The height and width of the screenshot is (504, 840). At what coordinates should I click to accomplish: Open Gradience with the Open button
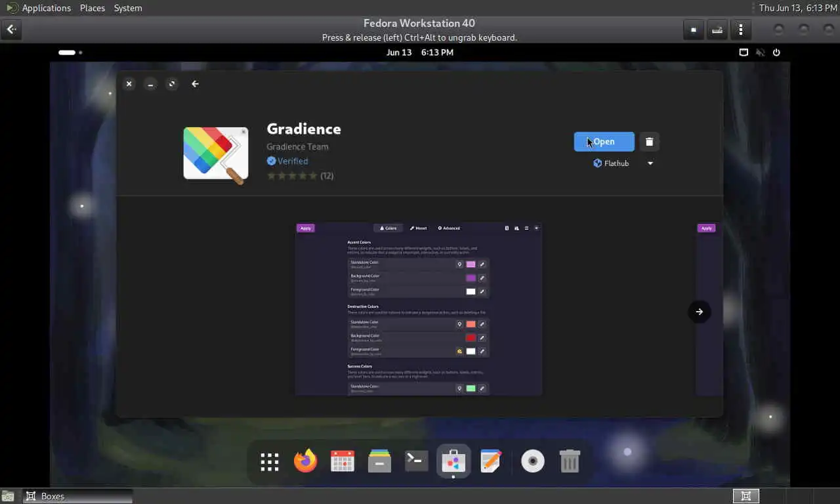coord(604,142)
